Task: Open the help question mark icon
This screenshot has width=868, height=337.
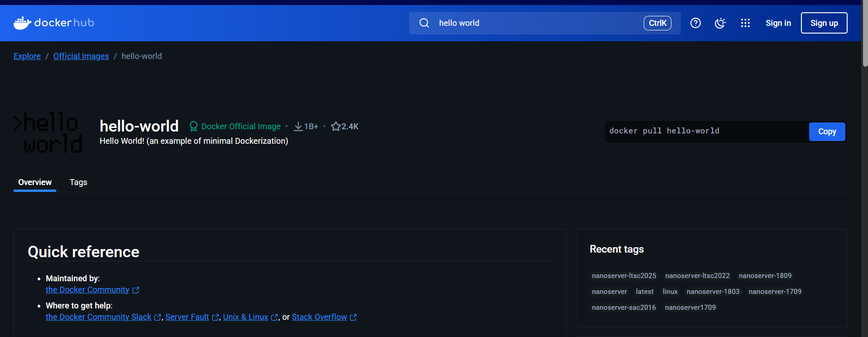Action: (x=695, y=23)
